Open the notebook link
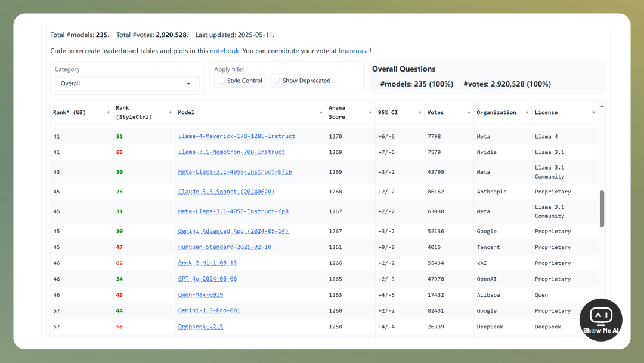The width and height of the screenshot is (644, 363). tap(224, 51)
